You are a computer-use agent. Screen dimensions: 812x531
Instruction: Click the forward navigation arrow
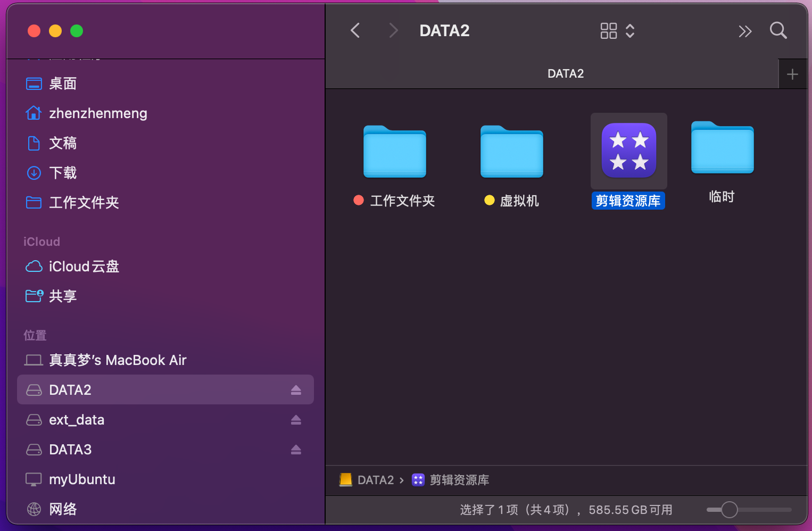[x=393, y=31]
